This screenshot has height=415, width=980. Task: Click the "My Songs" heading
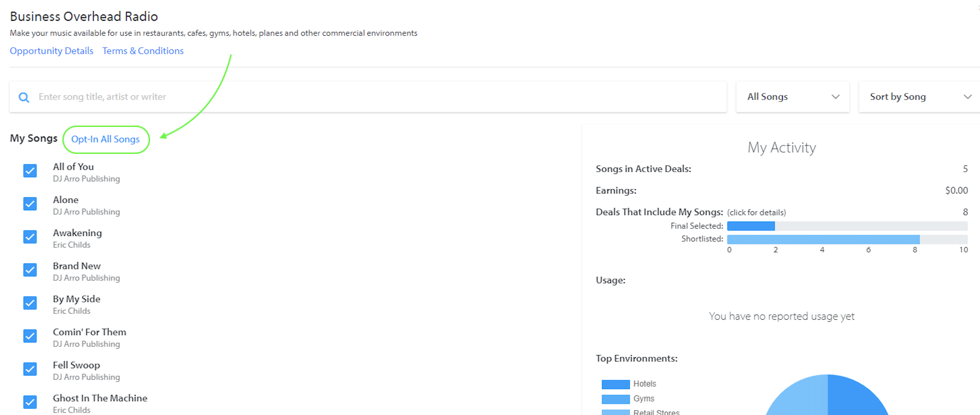34,139
